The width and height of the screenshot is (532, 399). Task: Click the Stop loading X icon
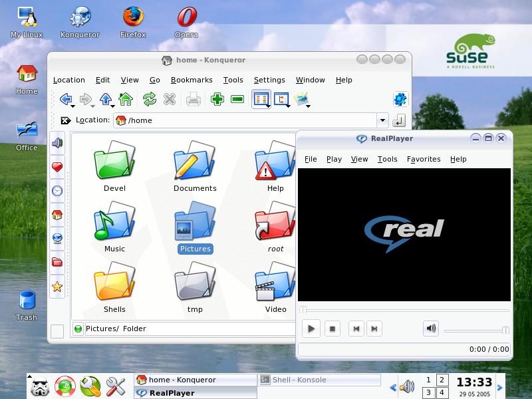coord(170,99)
